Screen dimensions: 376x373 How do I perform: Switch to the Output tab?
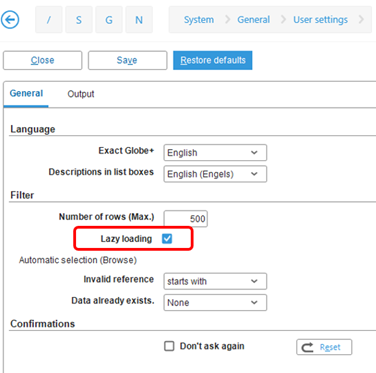81,94
